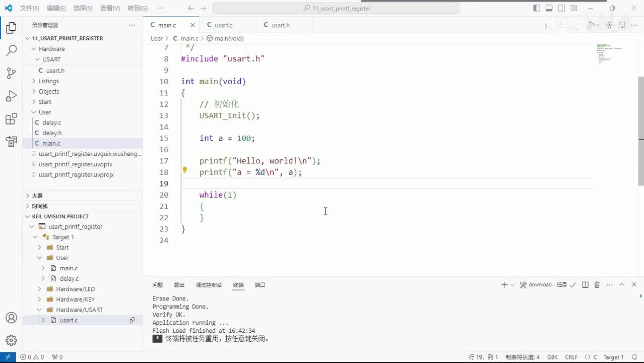Open the 查看(V) menu
Screen dimensions: 644x363
pos(110,8)
